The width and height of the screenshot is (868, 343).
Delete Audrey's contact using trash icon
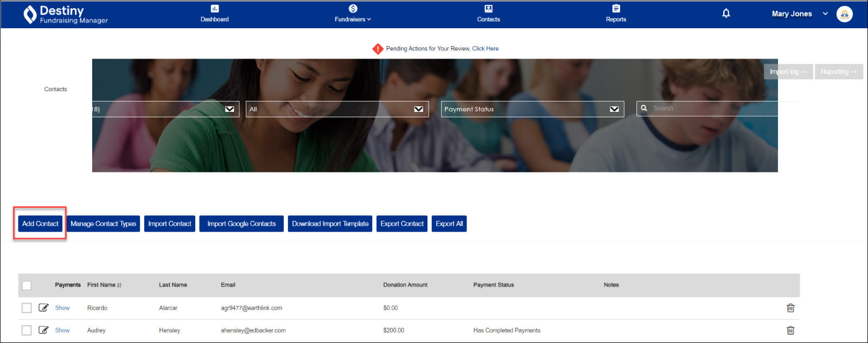tap(790, 330)
